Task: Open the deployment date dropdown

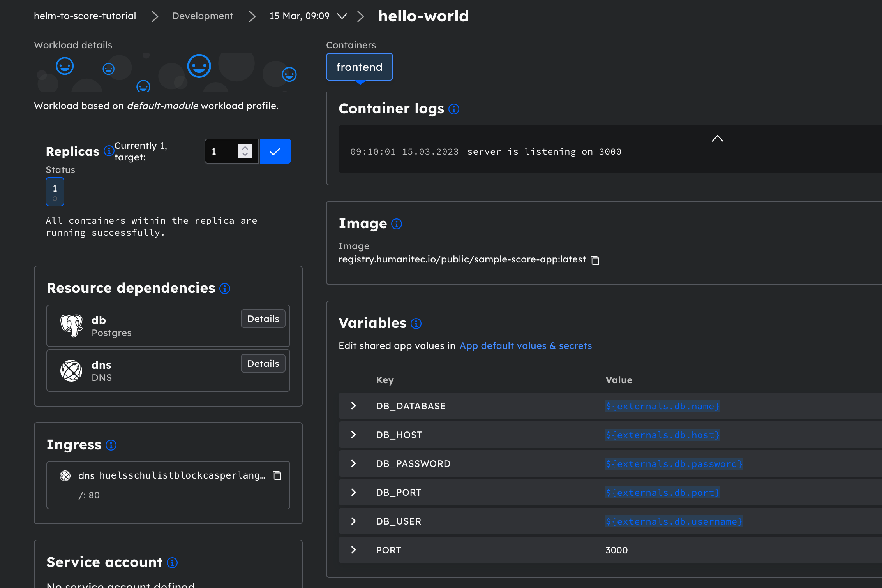Action: click(x=342, y=16)
